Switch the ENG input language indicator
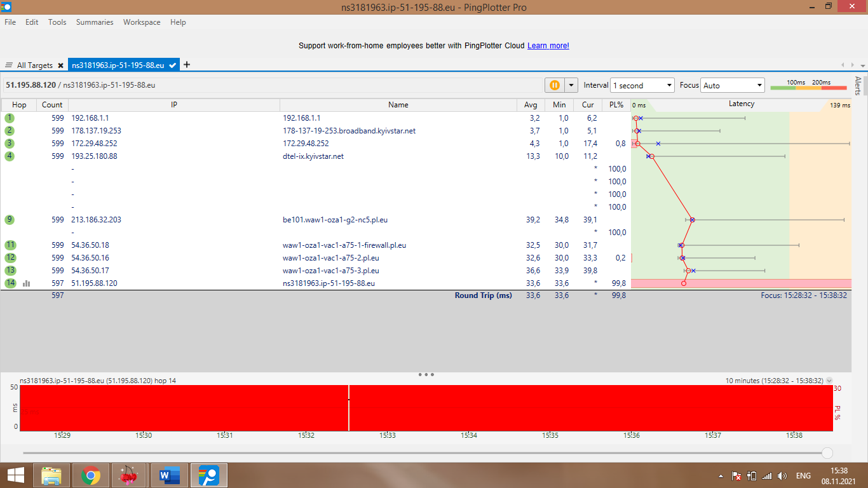This screenshot has height=488, width=868. pos(803,476)
